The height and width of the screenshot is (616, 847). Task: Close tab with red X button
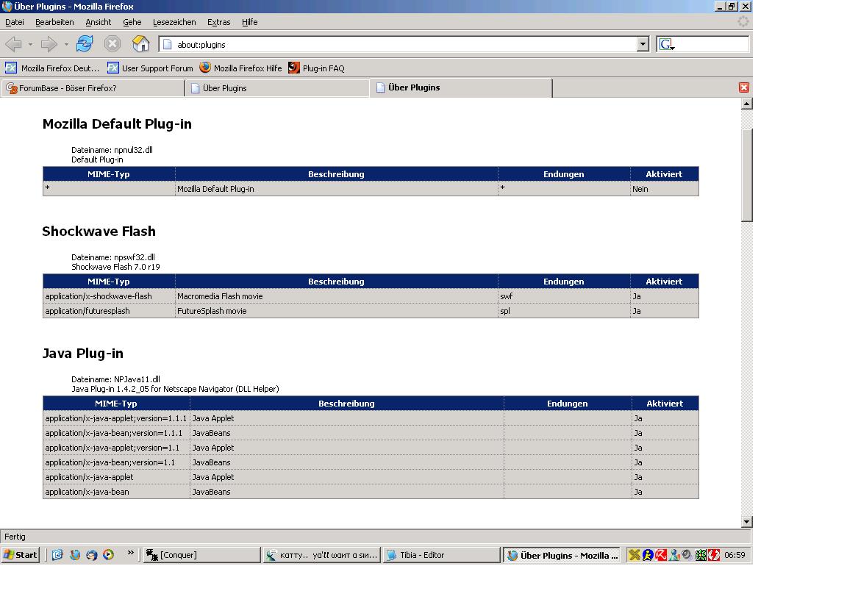click(744, 87)
